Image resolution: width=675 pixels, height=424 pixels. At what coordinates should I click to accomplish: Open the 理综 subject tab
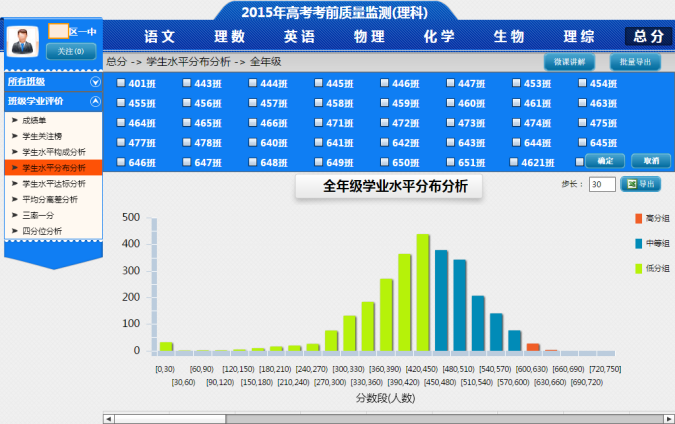click(x=579, y=37)
